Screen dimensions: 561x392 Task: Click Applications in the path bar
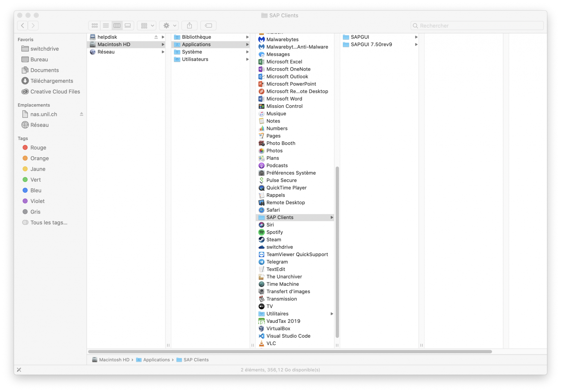pyautogui.click(x=156, y=360)
